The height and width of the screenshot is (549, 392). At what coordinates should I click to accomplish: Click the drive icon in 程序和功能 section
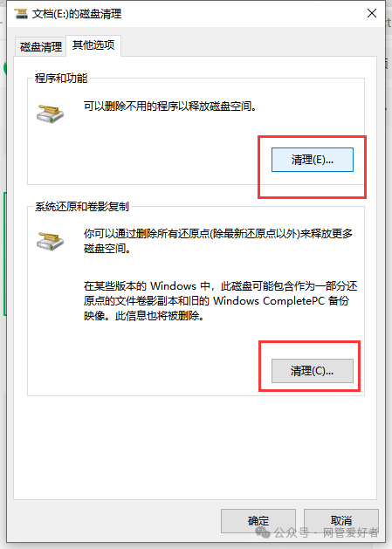pyautogui.click(x=50, y=113)
